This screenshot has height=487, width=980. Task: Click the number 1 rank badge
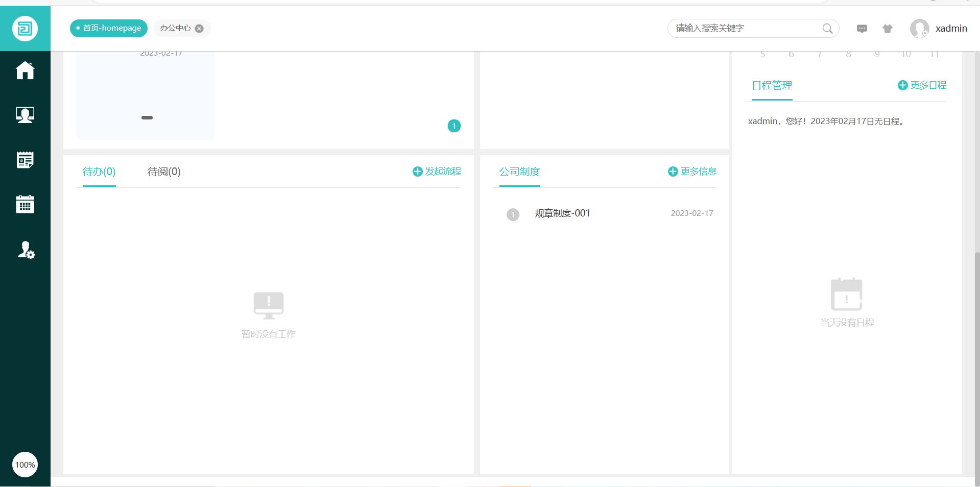click(x=513, y=214)
